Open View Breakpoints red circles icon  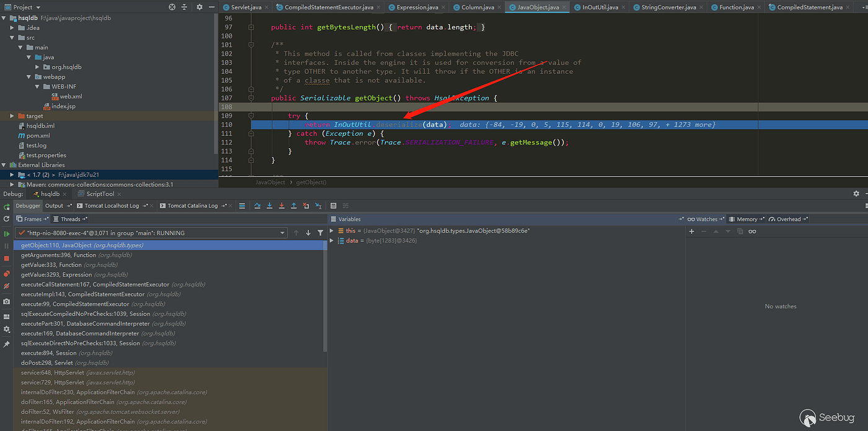tap(7, 273)
